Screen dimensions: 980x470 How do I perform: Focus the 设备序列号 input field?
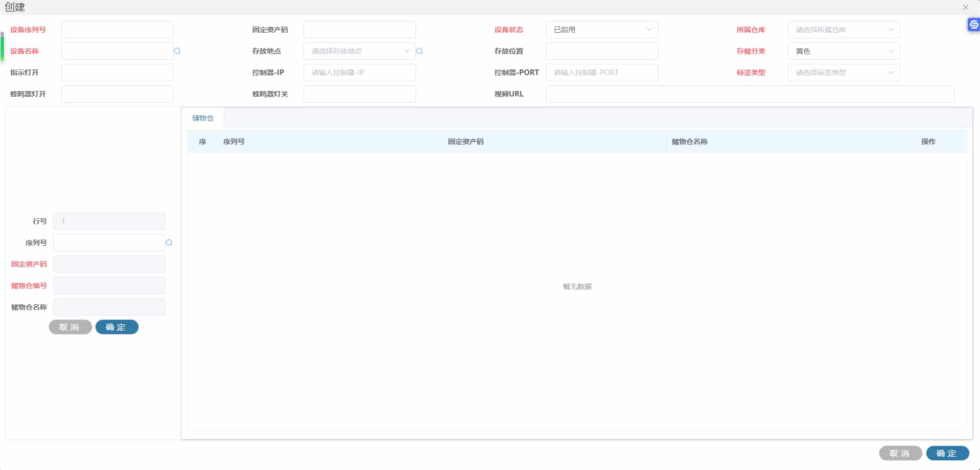(117, 30)
